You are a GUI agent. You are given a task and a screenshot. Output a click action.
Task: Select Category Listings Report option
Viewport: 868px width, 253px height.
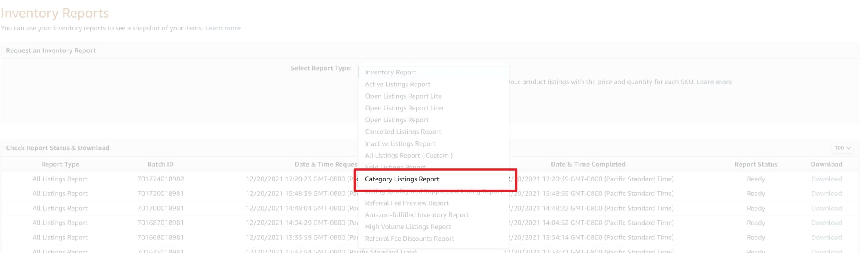point(402,179)
